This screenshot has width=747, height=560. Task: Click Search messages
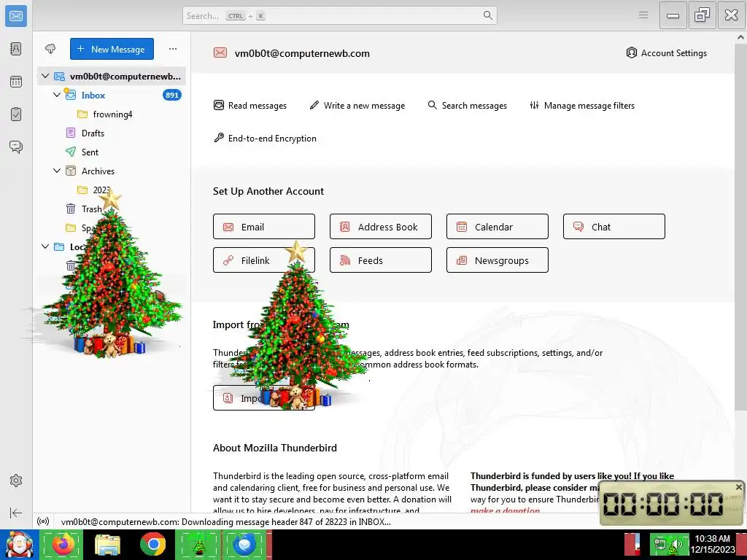[468, 105]
